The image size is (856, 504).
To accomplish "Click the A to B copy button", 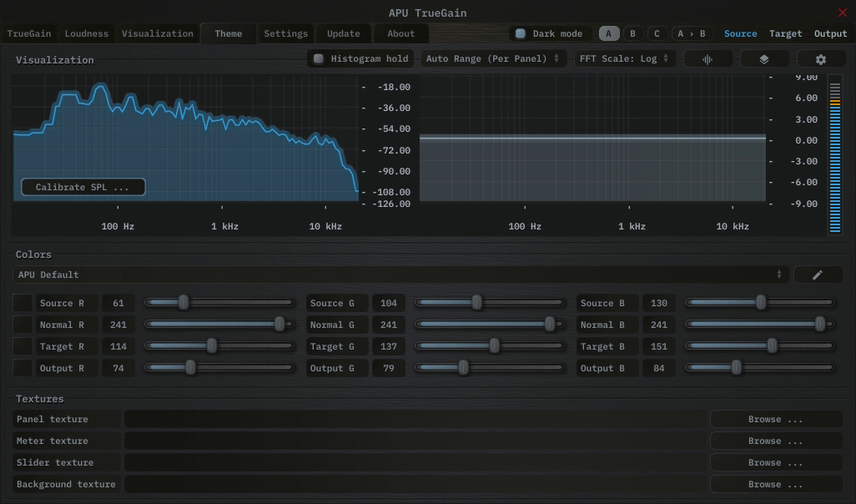I will [x=691, y=34].
